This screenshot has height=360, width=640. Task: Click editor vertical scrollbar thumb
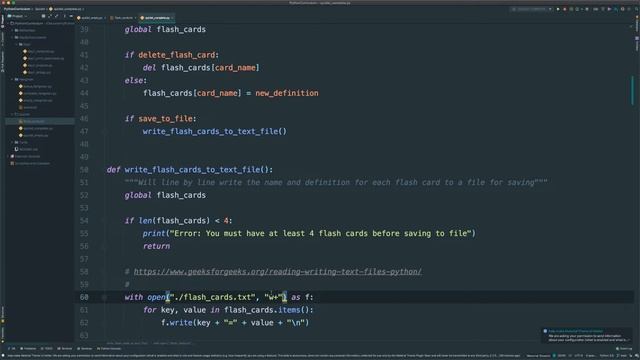[632, 90]
